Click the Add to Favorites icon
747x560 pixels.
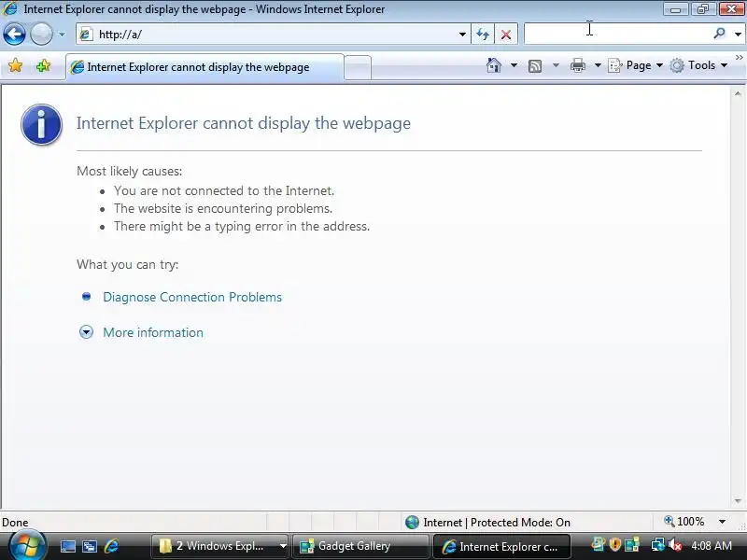[x=43, y=65]
